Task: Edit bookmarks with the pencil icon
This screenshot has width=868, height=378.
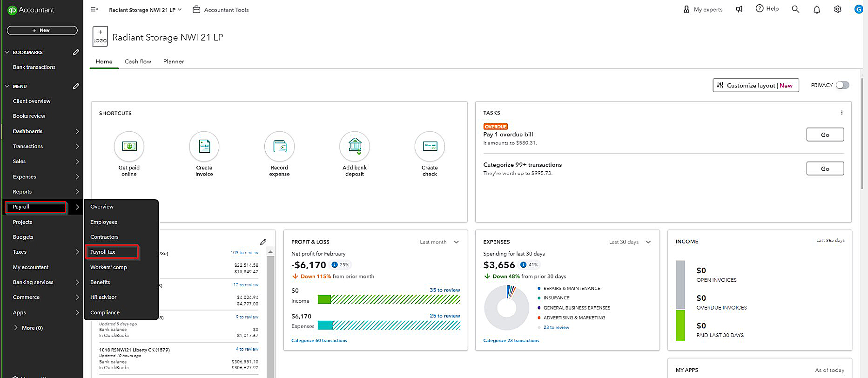Action: [76, 52]
